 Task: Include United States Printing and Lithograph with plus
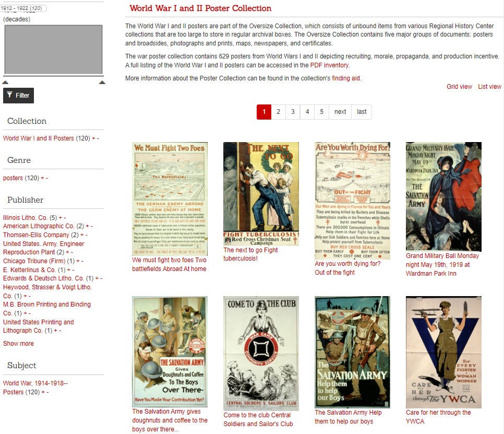click(56, 331)
